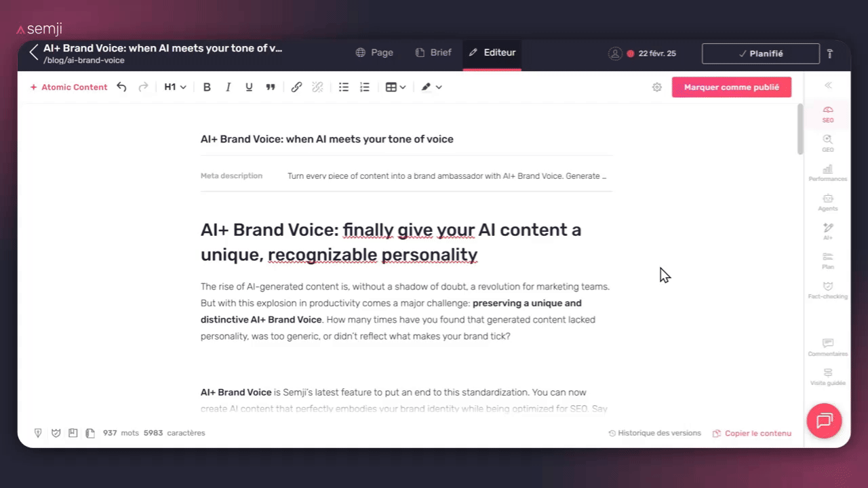
Task: Click Marquer comme publié button
Action: 731,87
